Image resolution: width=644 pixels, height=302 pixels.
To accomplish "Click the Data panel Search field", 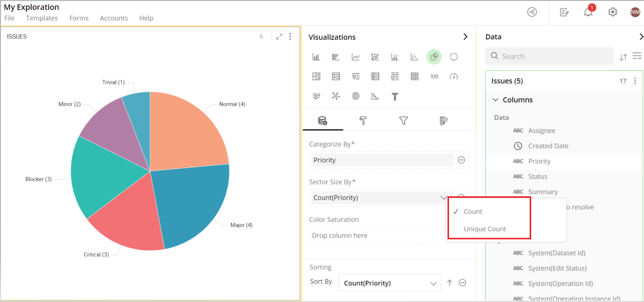I will click(x=549, y=57).
